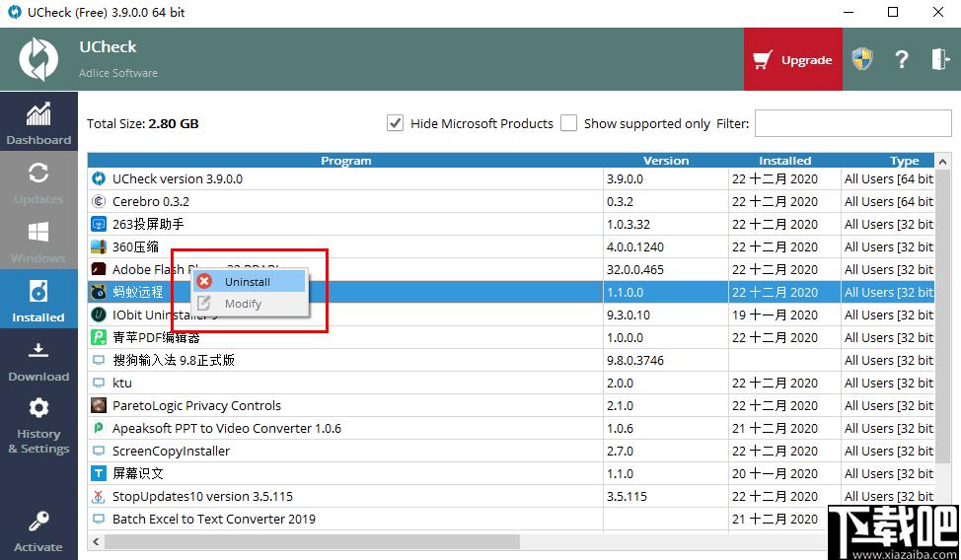Viewport: 961px width, 560px height.
Task: Sort by Program column header
Action: coord(345,161)
